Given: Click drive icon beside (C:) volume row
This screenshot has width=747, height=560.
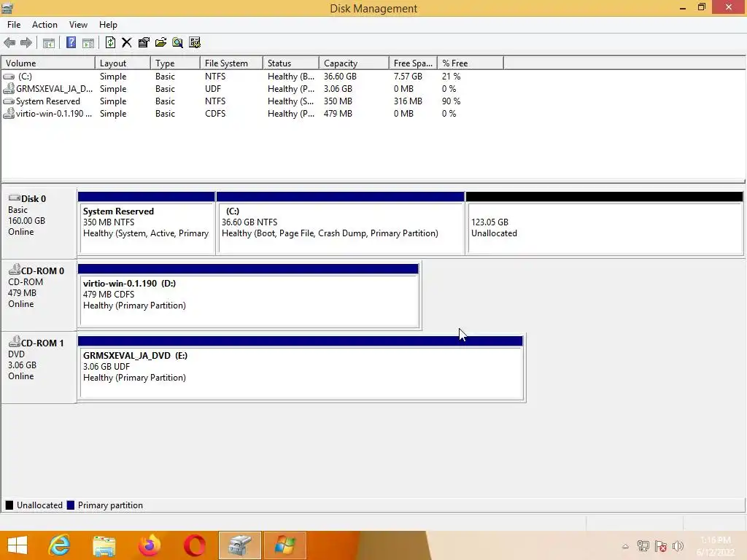Looking at the screenshot, I should point(9,76).
